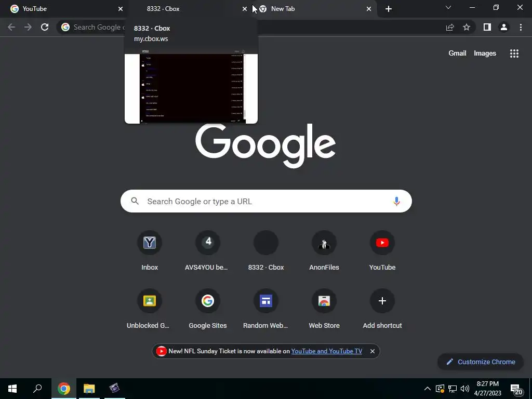
Task: Go forward with the forward arrow
Action: coord(28,27)
